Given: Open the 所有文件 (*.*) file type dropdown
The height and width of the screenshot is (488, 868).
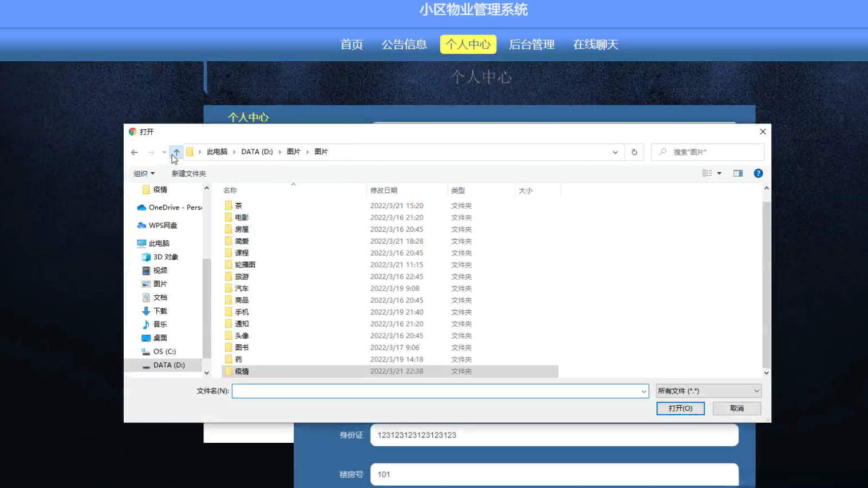Looking at the screenshot, I should tap(708, 390).
